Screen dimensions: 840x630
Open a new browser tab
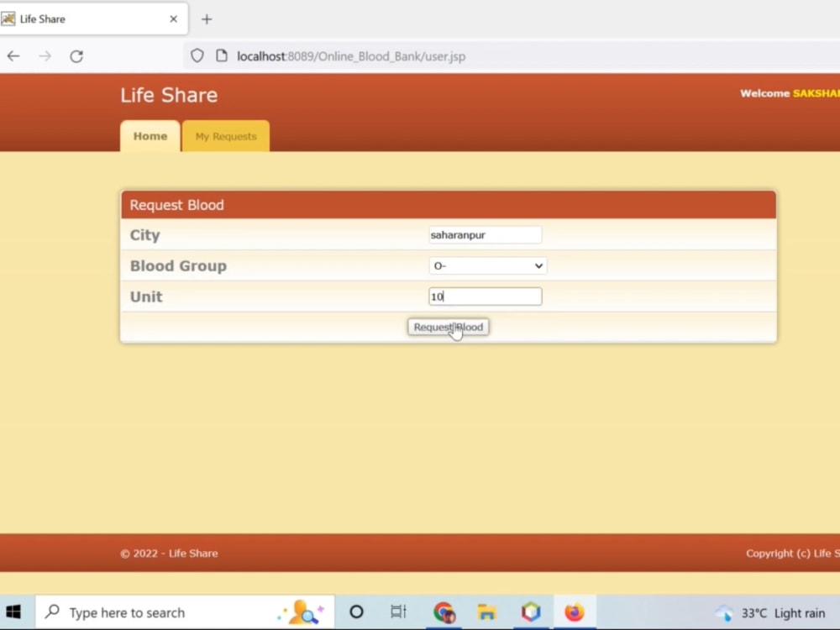click(x=207, y=19)
